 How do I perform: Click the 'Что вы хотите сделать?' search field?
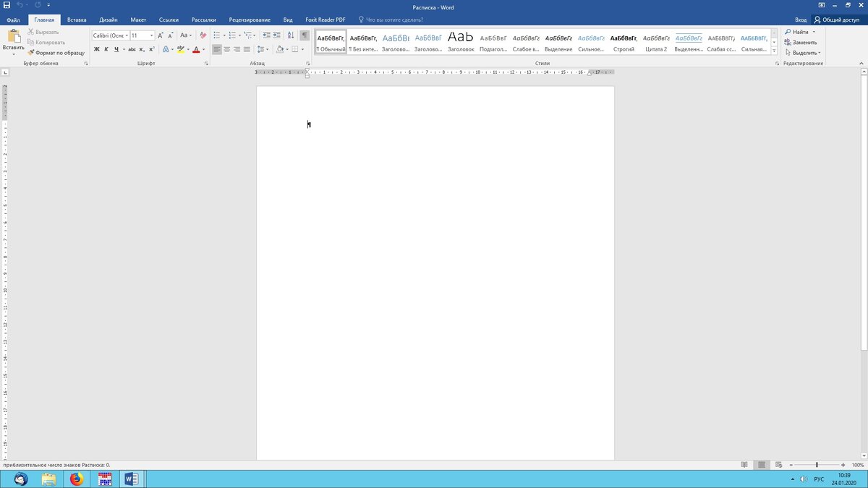click(x=395, y=20)
